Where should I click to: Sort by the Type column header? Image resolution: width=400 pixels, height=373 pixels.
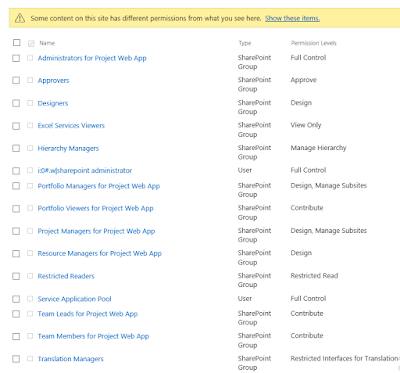pyautogui.click(x=245, y=43)
